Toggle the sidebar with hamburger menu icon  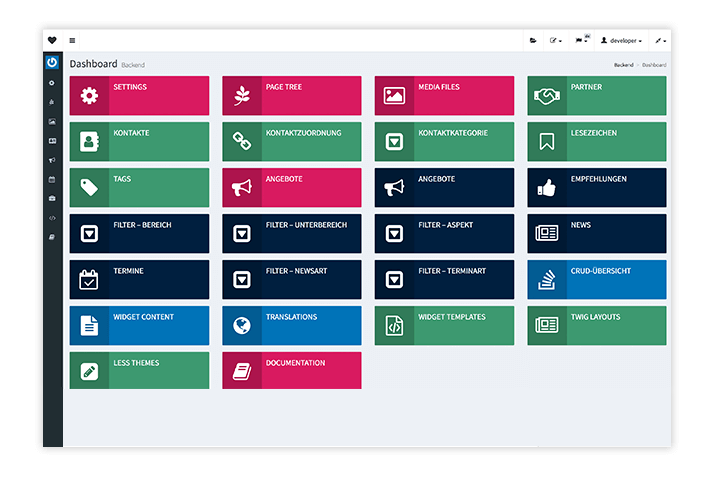tap(72, 40)
